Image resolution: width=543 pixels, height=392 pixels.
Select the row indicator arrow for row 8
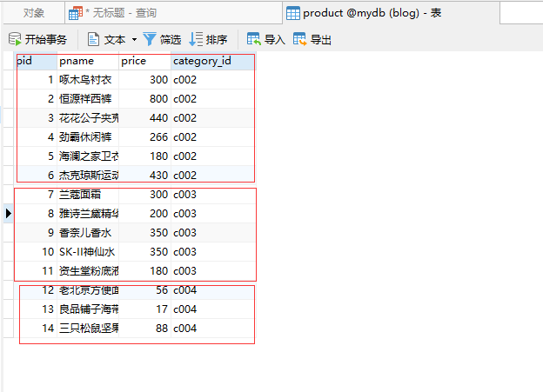pos(9,213)
